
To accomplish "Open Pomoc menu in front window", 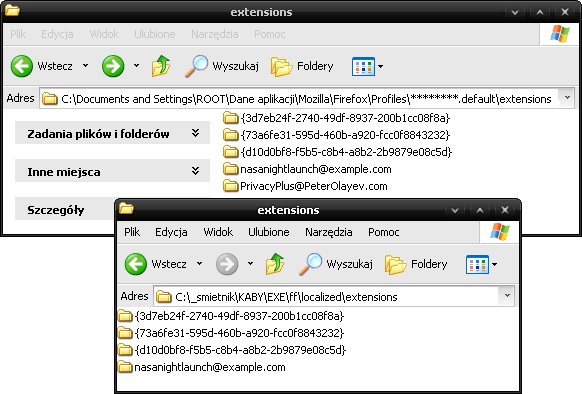I will (383, 232).
